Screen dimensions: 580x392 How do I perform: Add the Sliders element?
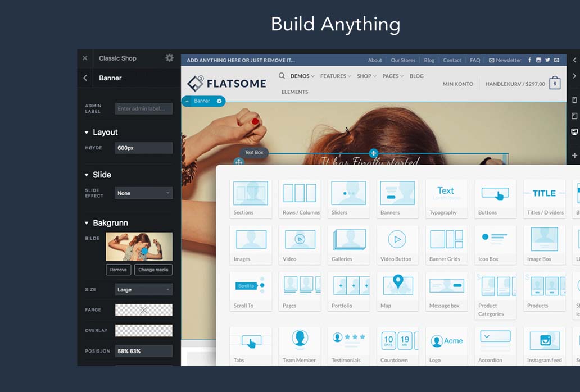(x=348, y=198)
